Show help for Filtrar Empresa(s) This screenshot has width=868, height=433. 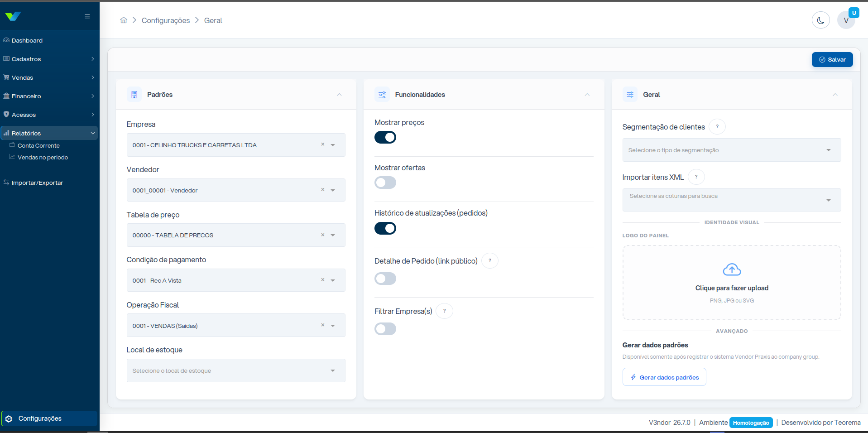(x=445, y=311)
